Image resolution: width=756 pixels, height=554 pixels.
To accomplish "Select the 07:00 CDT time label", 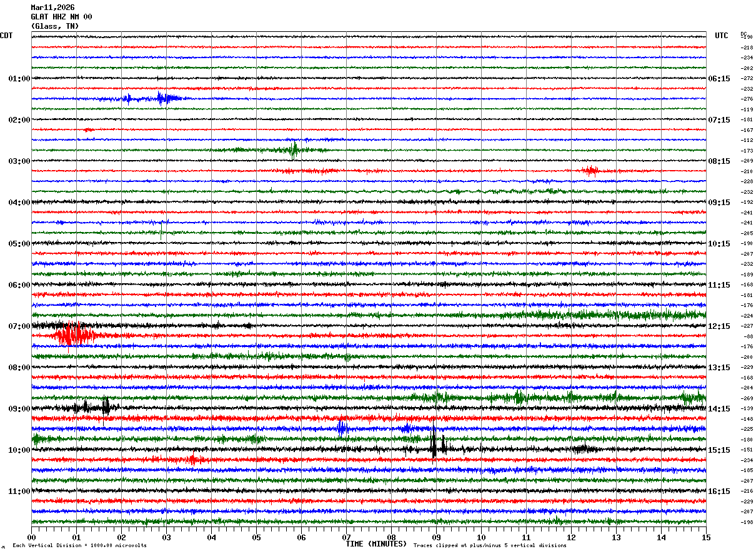I will point(19,326).
